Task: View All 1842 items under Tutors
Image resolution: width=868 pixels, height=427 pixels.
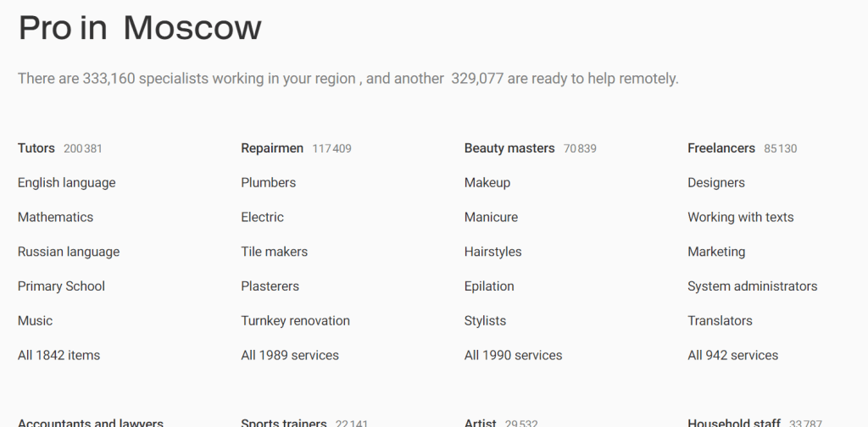Action: coord(58,356)
